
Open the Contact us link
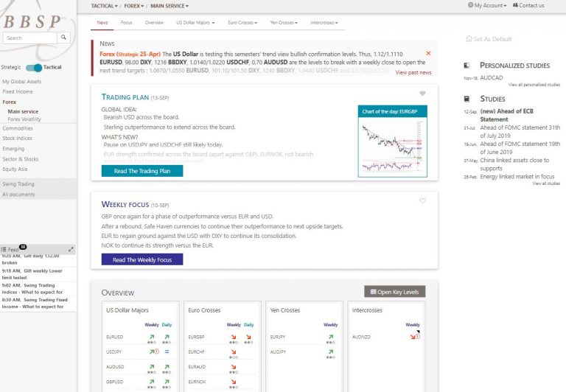[528, 5]
